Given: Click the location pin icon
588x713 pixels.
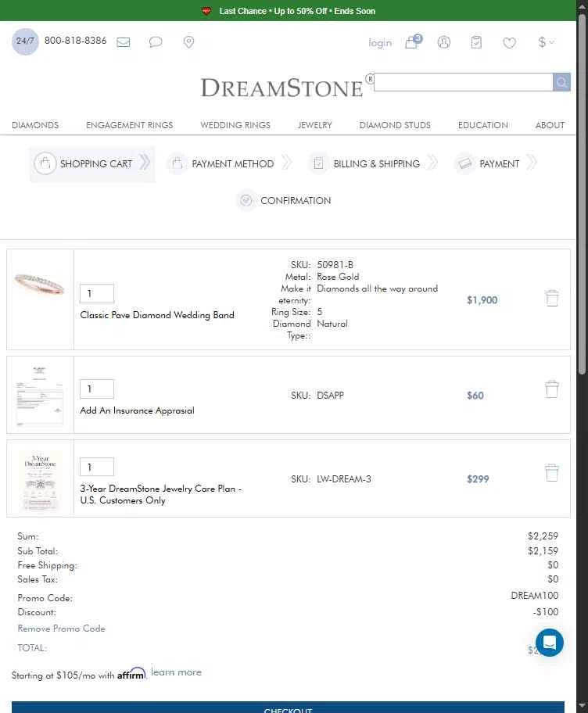Looking at the screenshot, I should pyautogui.click(x=188, y=42).
